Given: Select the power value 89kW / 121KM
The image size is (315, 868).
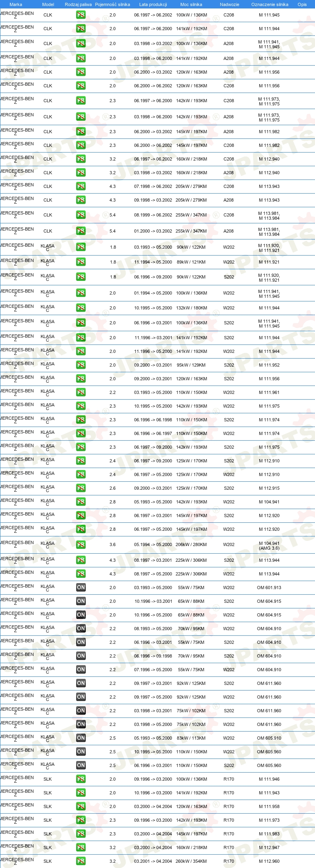Looking at the screenshot, I should (191, 262).
